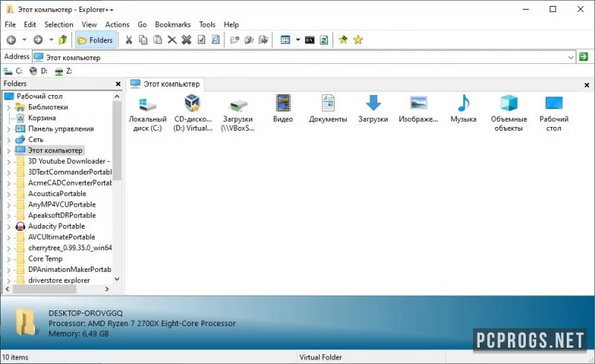
Task: Click the Views grid icon
Action: click(x=286, y=40)
